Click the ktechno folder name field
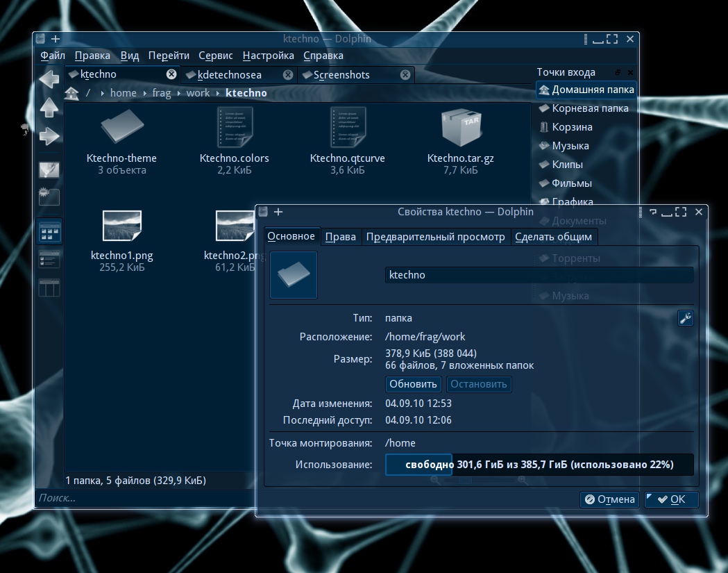728x573 pixels. point(539,275)
